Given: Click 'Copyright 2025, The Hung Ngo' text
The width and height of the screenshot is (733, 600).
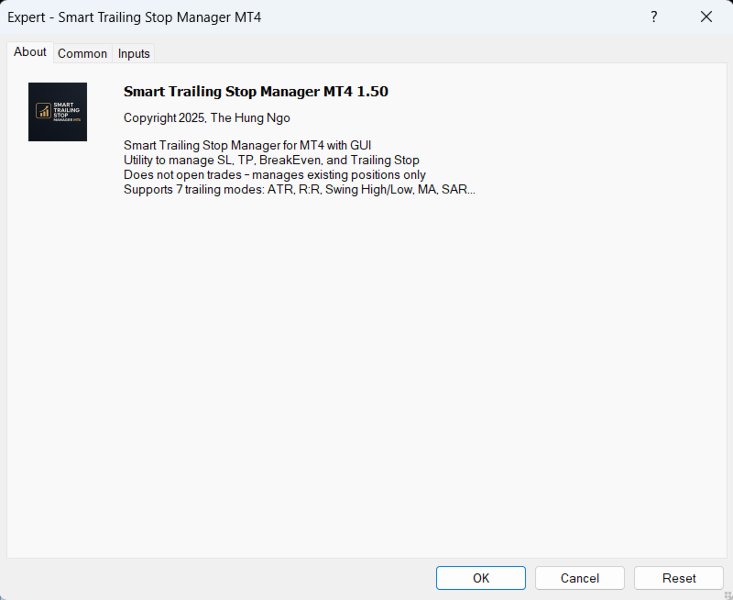Looking at the screenshot, I should 207,118.
